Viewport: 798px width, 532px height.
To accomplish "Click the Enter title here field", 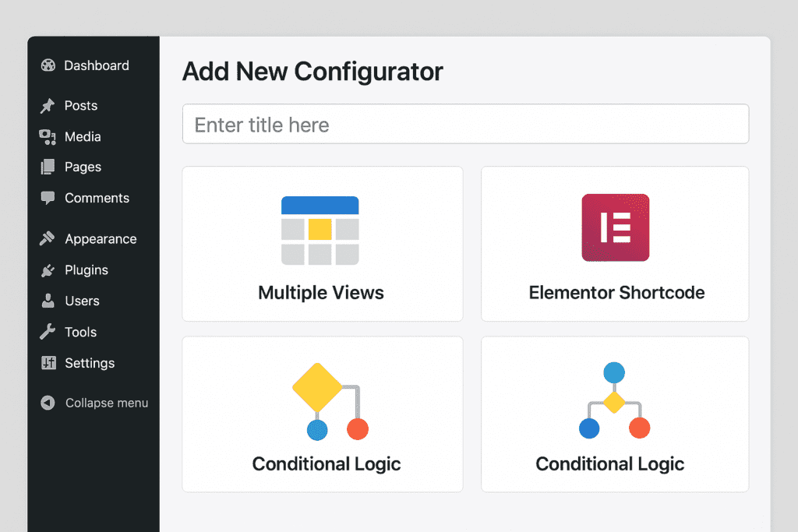I will (x=465, y=125).
